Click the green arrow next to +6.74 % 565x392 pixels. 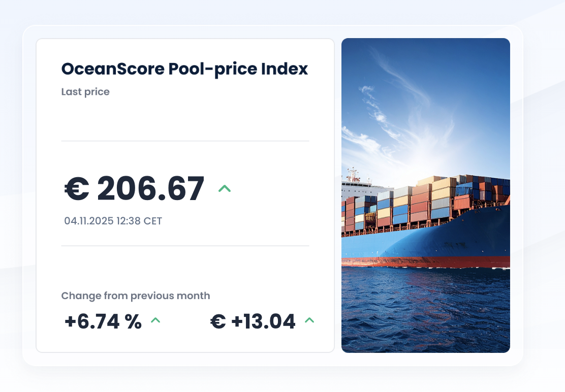click(155, 320)
